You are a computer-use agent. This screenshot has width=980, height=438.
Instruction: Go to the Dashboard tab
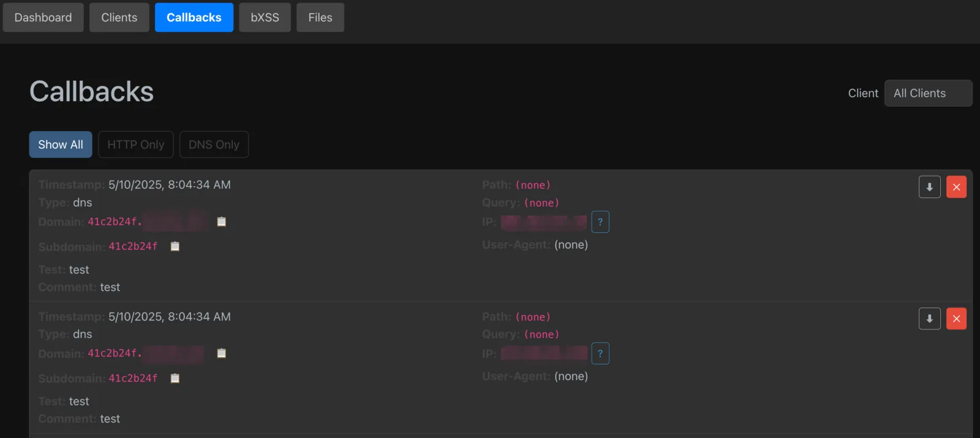tap(43, 17)
